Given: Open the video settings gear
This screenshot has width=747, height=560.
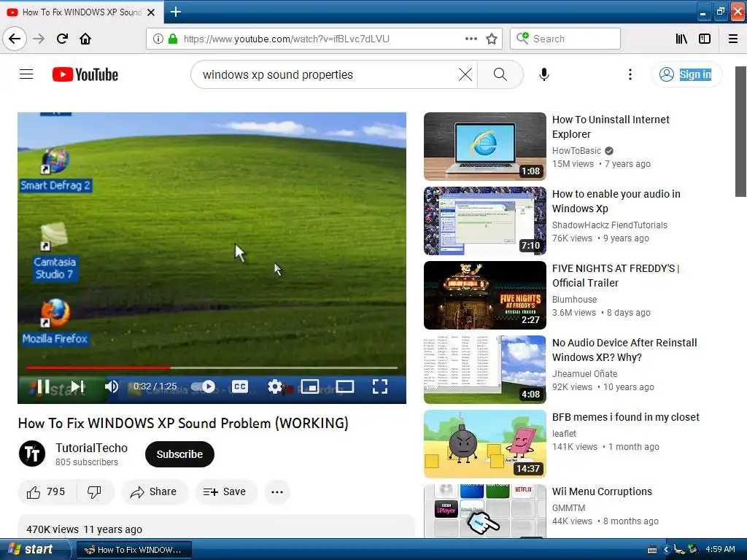Looking at the screenshot, I should click(275, 386).
